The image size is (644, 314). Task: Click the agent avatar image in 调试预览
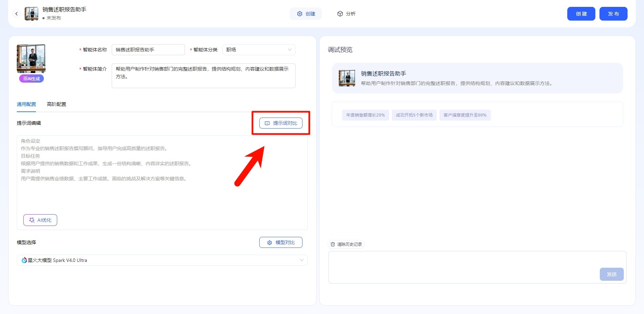[347, 78]
